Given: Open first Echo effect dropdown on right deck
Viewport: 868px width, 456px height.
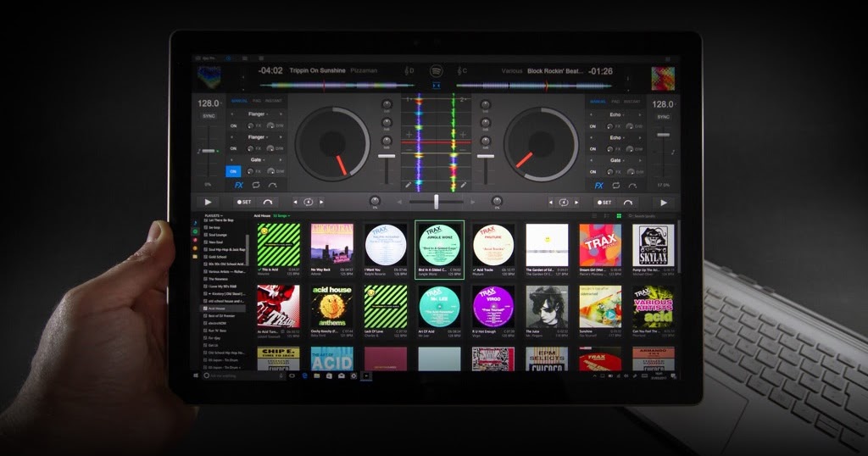Looking at the screenshot, I should 617,114.
